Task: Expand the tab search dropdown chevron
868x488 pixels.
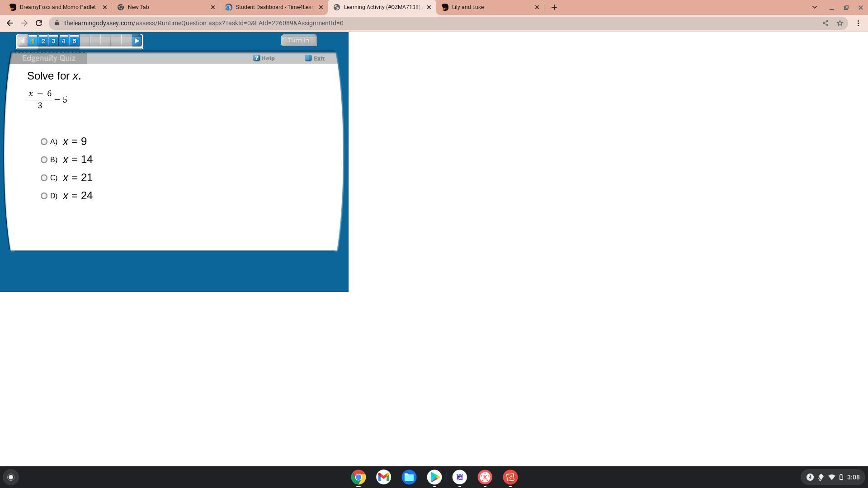Action: point(815,7)
